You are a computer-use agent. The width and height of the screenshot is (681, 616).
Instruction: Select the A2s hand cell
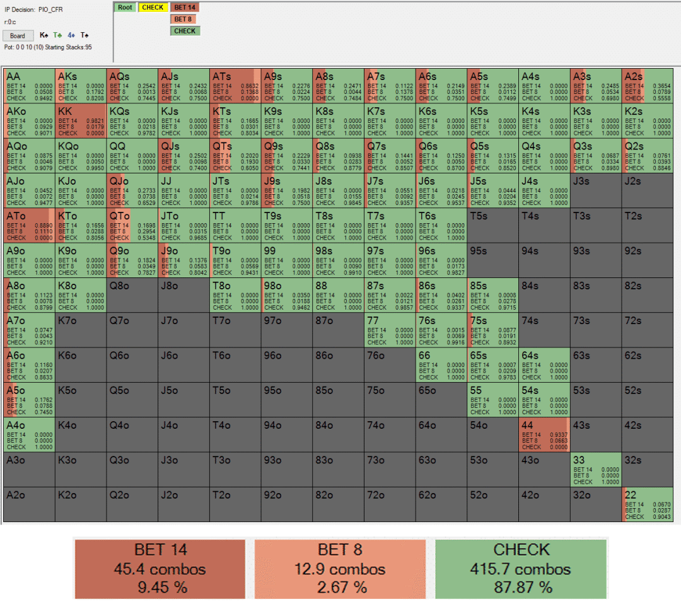pyautogui.click(x=647, y=85)
